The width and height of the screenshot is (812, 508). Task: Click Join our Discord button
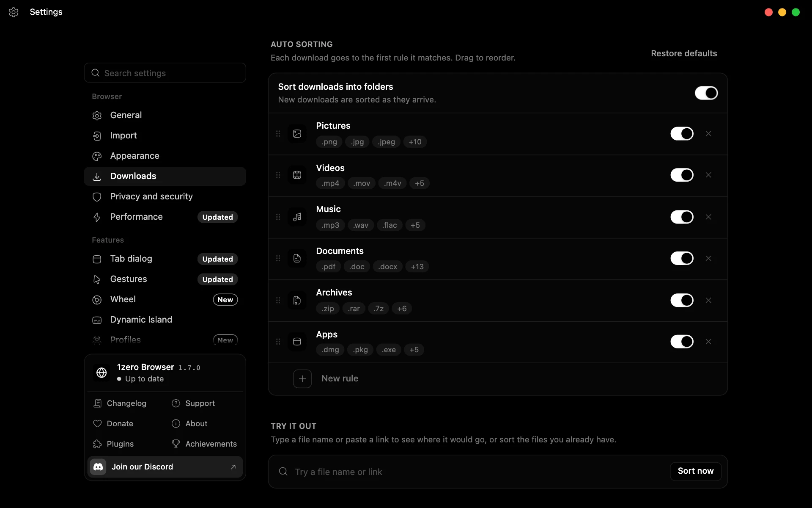165,467
